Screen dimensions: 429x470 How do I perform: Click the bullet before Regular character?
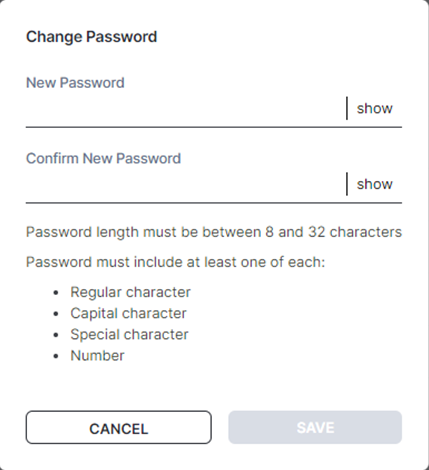pos(56,293)
